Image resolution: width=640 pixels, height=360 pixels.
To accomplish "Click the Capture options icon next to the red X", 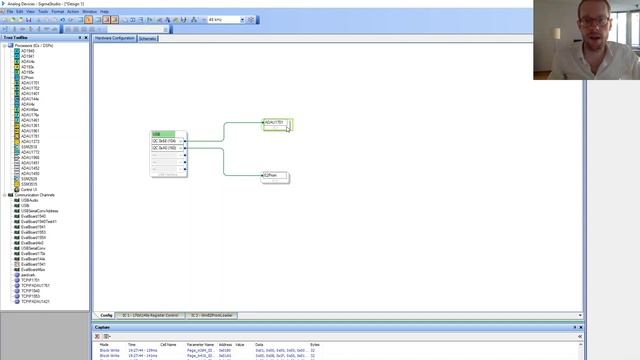I will pos(107,336).
